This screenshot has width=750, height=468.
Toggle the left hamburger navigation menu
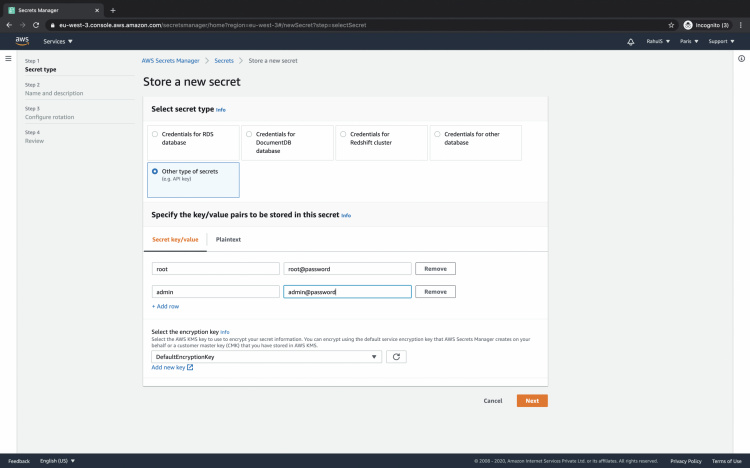coord(8,59)
